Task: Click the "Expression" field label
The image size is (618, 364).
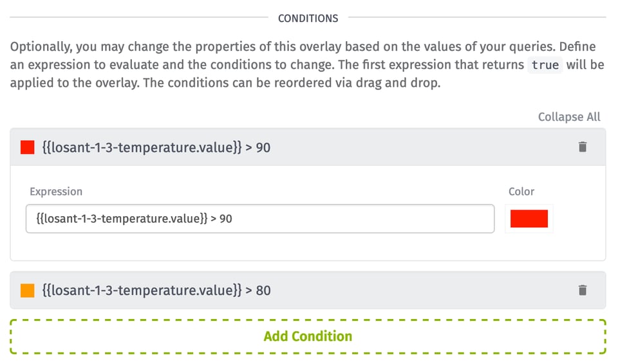Action: (x=56, y=192)
